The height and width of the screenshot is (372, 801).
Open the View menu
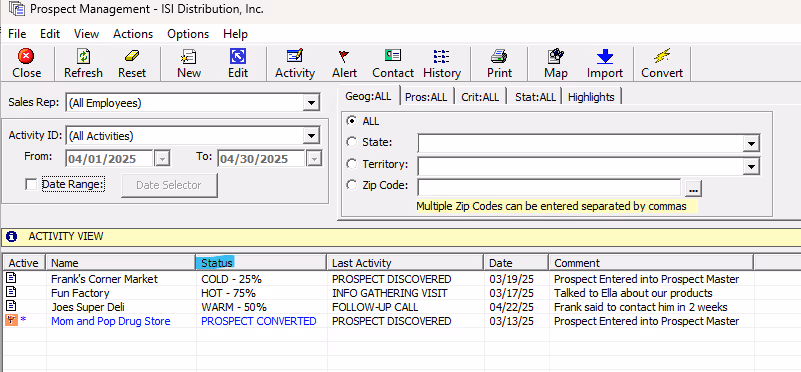coord(86,34)
